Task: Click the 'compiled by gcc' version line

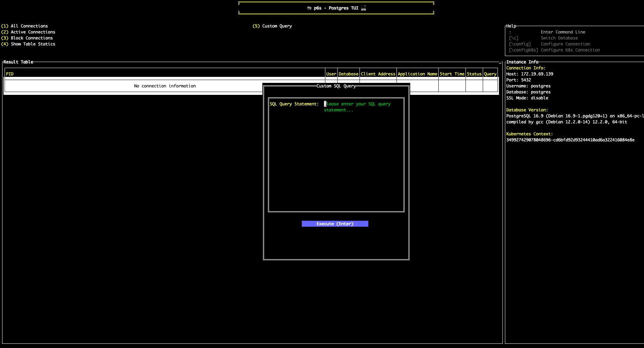Action: [x=567, y=122]
